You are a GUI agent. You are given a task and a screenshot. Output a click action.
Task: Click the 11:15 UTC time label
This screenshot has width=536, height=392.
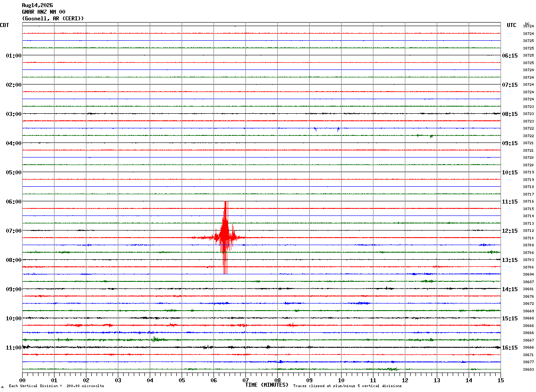click(509, 202)
